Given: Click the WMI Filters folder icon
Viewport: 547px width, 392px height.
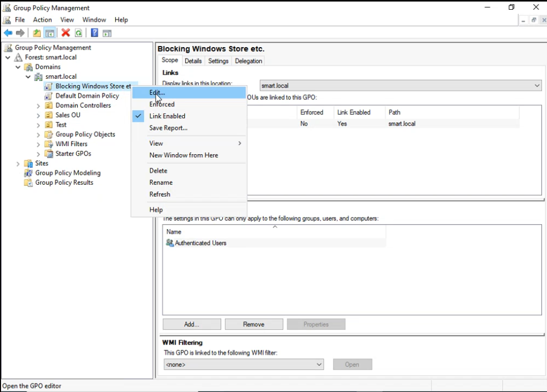Looking at the screenshot, I should click(x=49, y=144).
